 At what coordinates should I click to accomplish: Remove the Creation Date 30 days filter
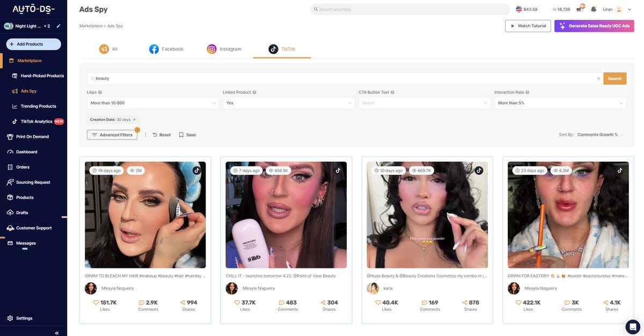click(x=134, y=119)
